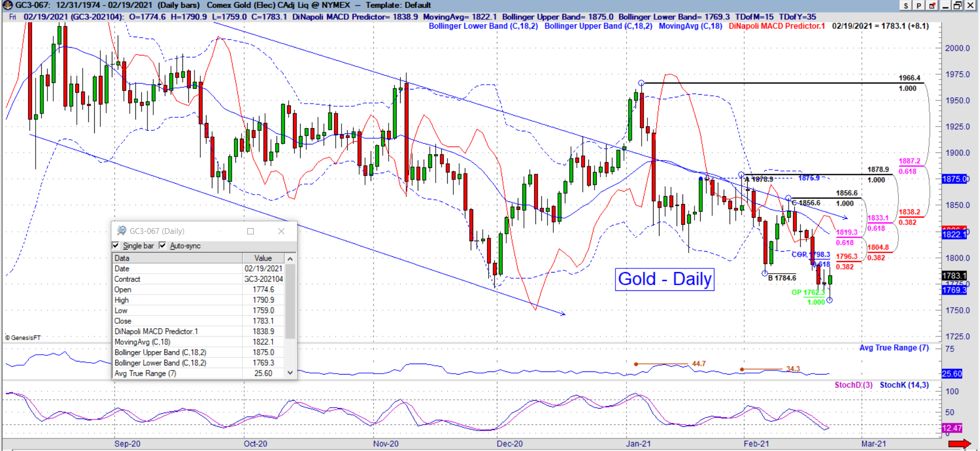Click the B 1784.6 point label
The width and height of the screenshot is (980, 451).
click(782, 278)
